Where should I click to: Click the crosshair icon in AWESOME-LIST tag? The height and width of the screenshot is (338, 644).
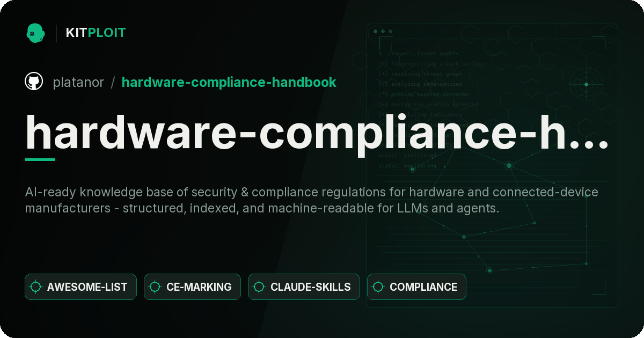36,287
